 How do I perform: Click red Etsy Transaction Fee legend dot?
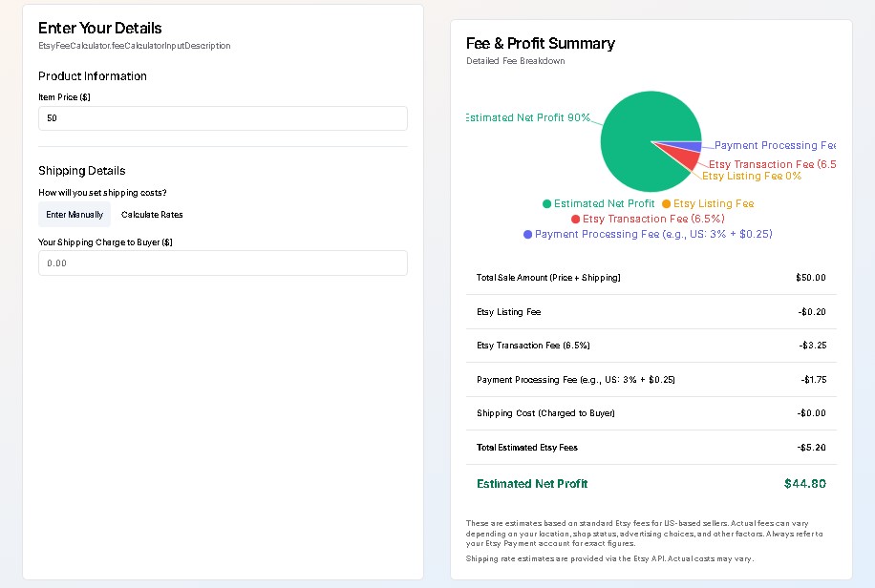[x=575, y=219]
